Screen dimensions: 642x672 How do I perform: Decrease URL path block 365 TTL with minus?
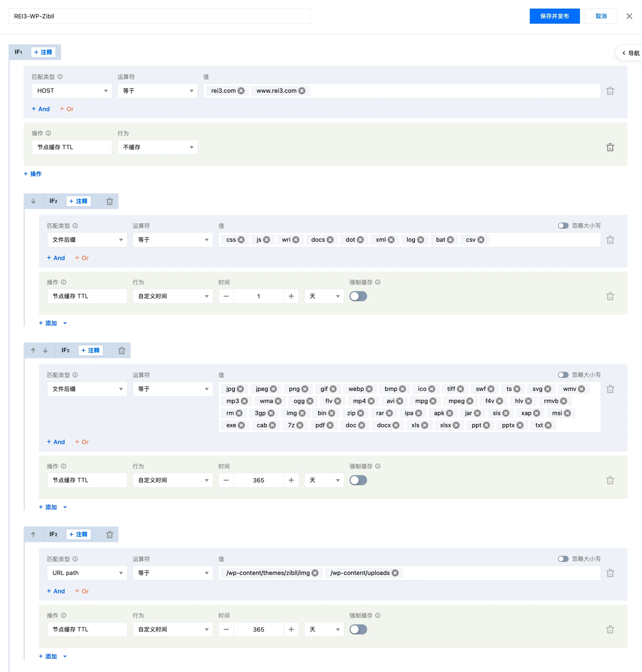pyautogui.click(x=226, y=629)
